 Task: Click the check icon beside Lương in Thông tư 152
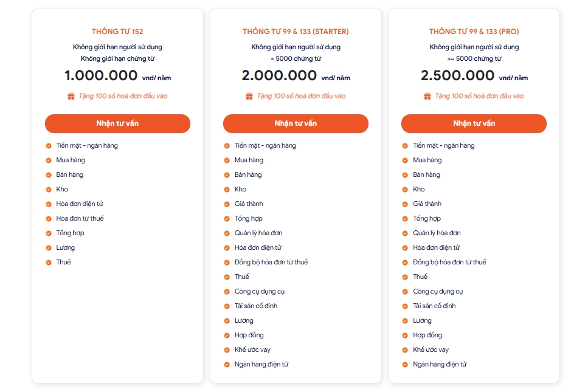pyautogui.click(x=49, y=248)
